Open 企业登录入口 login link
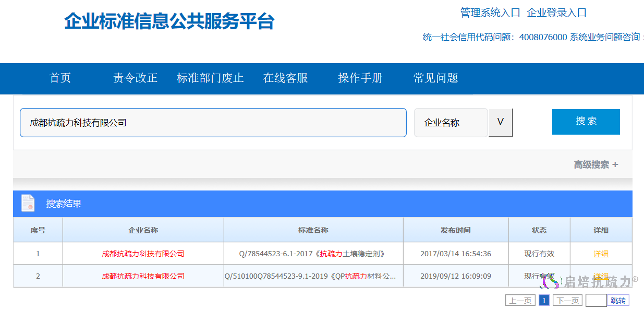Screen dimensions: 644x310 click(x=556, y=13)
